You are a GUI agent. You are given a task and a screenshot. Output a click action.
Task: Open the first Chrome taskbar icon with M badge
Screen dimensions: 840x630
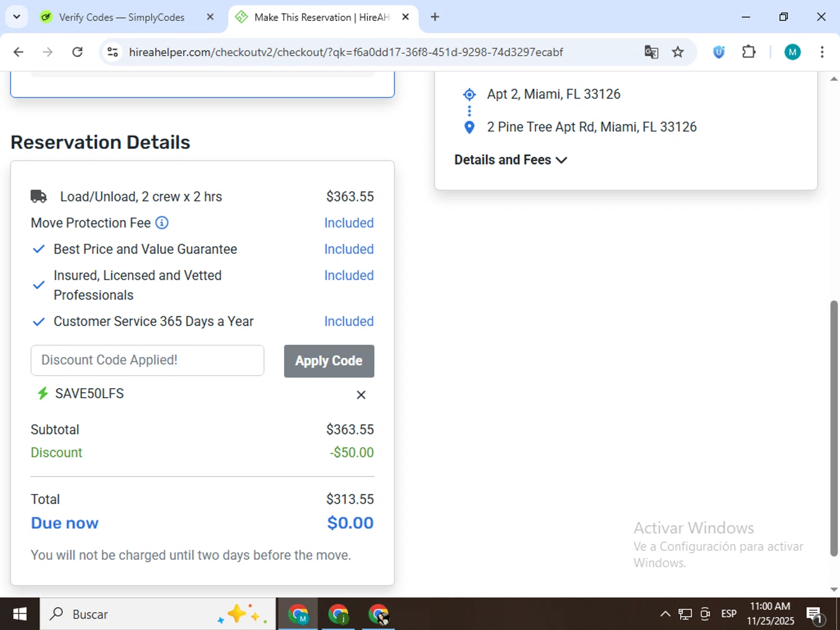[x=298, y=614]
